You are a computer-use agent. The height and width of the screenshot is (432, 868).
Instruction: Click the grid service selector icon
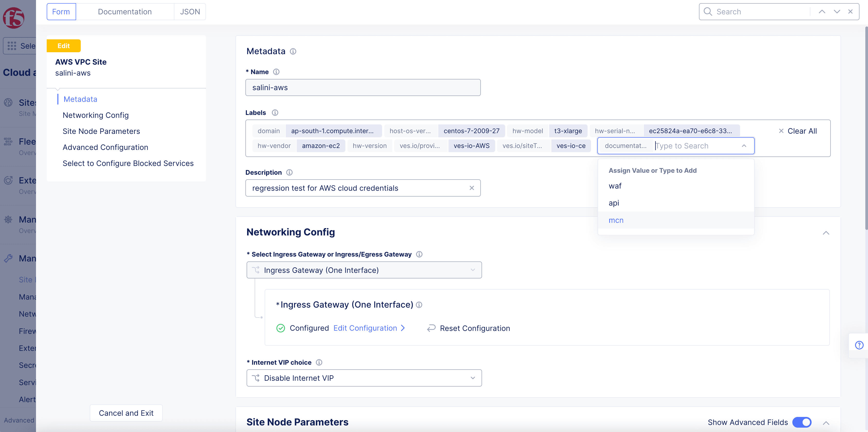point(12,46)
